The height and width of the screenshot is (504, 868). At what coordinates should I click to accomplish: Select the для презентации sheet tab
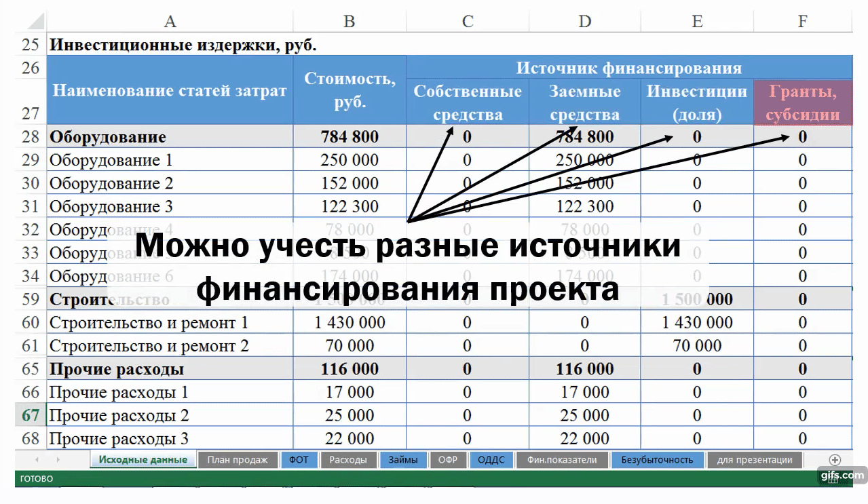point(754,460)
